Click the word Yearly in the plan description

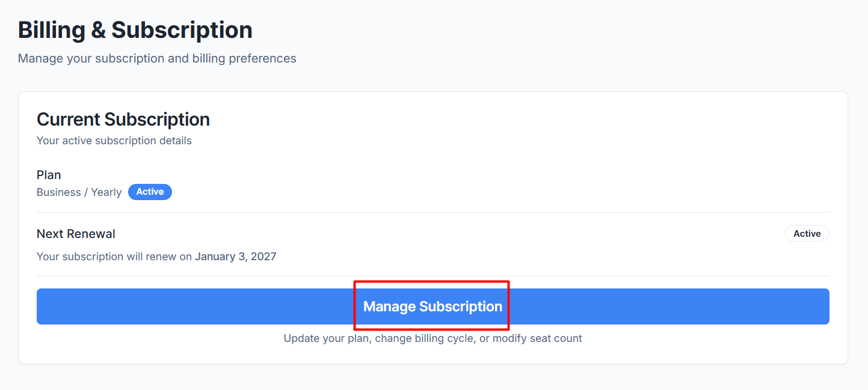[106, 192]
